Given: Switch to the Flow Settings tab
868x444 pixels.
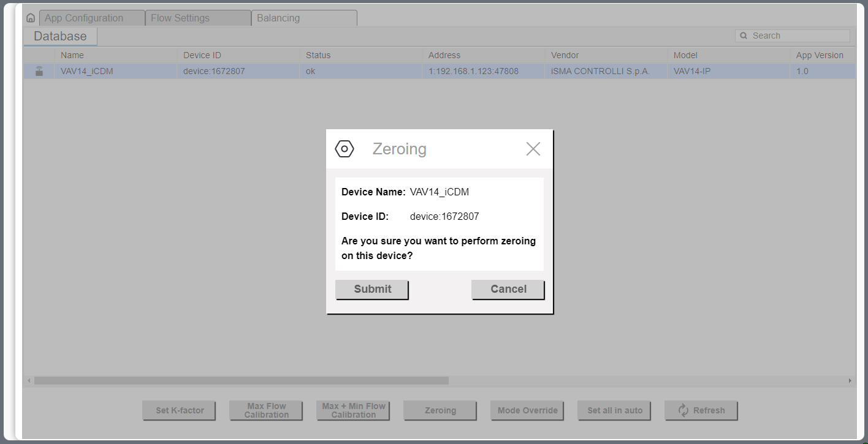Looking at the screenshot, I should point(198,18).
